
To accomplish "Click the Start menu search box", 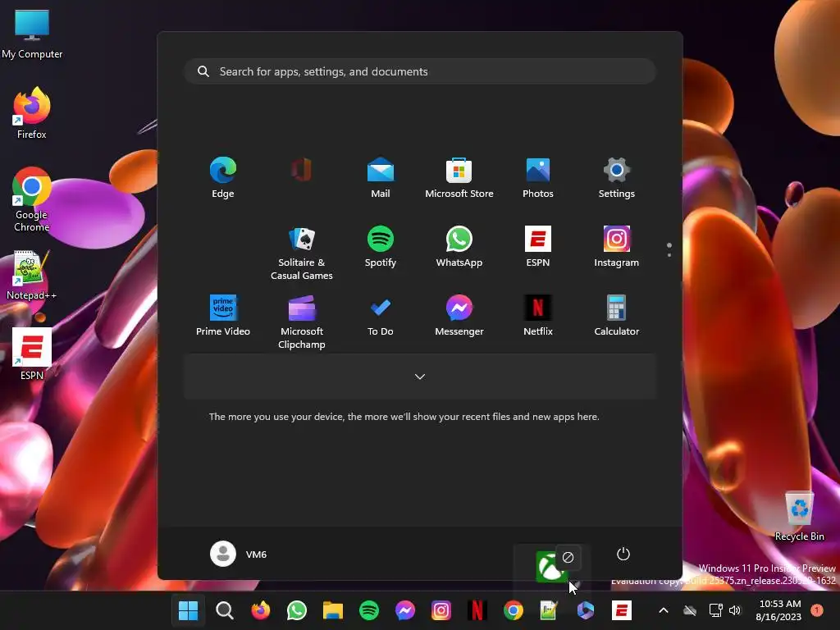I will 420,71.
